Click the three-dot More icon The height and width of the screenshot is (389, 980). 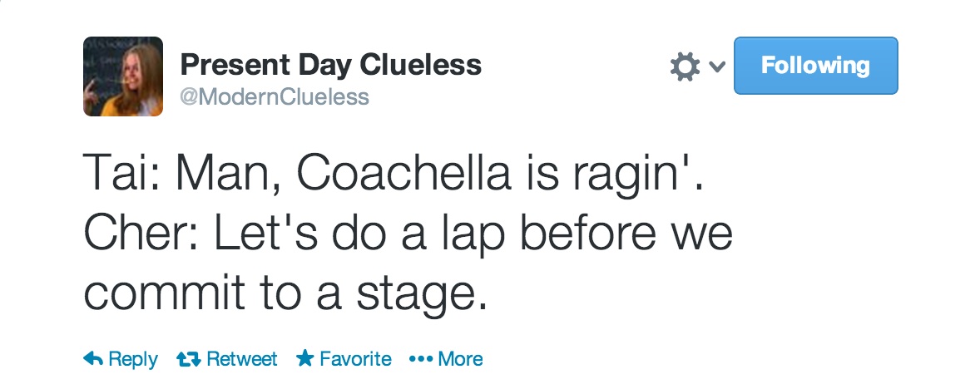422,359
